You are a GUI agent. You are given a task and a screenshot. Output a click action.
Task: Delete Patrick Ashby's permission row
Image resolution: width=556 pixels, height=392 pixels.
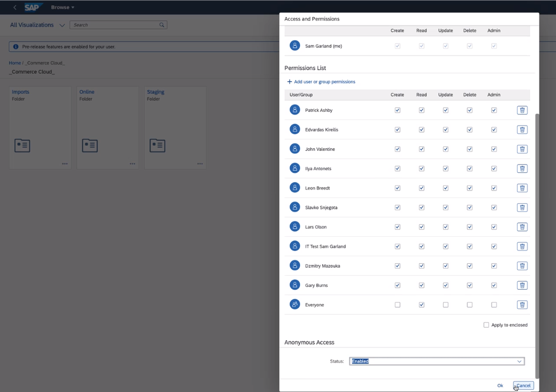pos(522,110)
